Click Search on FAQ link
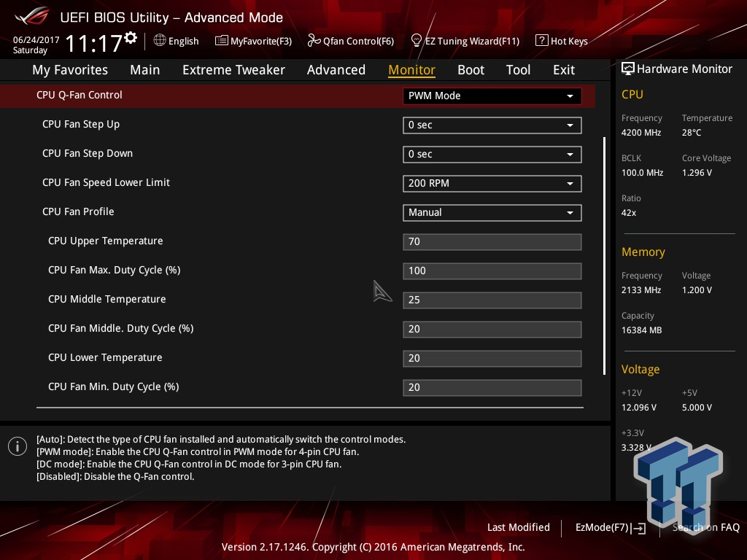Screen dimensions: 747x560 705,527
